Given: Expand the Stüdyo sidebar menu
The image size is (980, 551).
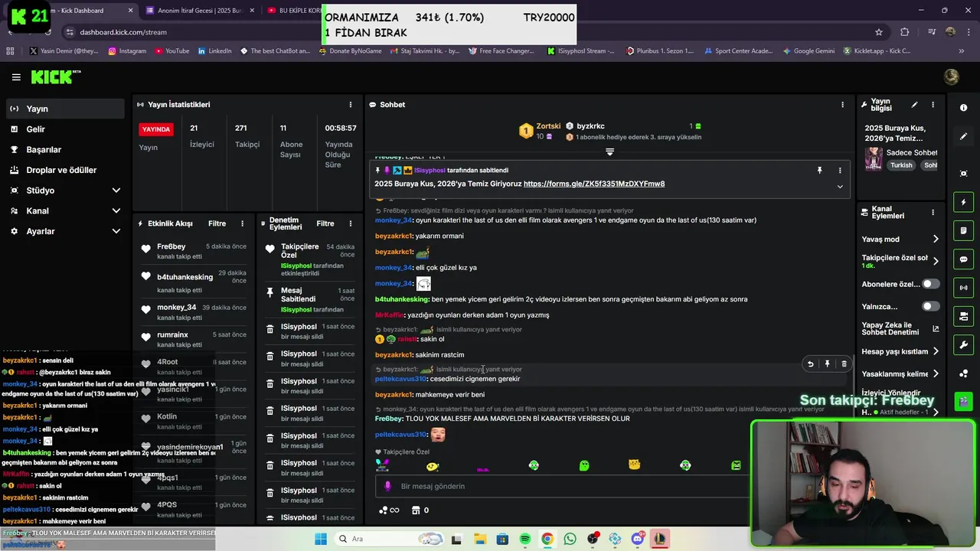Looking at the screenshot, I should click(64, 190).
